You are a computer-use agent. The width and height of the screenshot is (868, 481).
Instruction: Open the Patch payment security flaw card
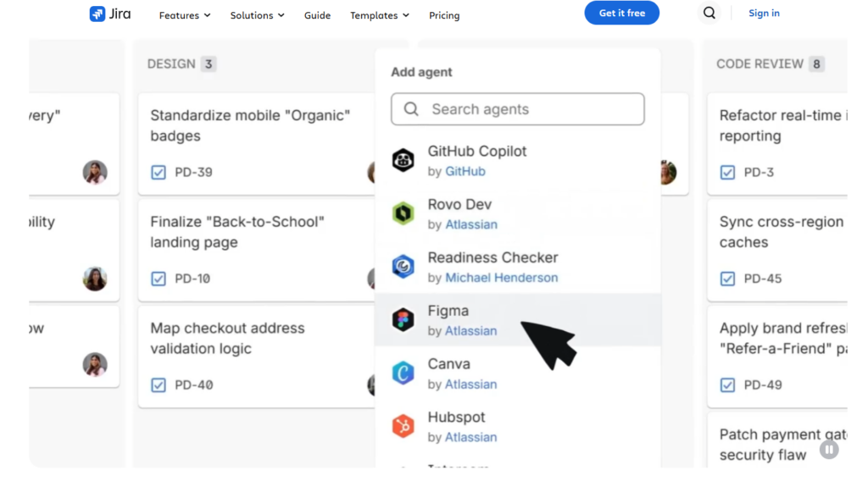pyautogui.click(x=777, y=440)
